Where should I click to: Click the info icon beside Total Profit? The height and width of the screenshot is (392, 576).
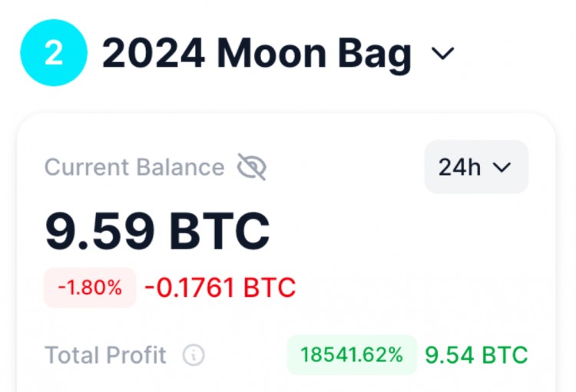click(x=194, y=355)
